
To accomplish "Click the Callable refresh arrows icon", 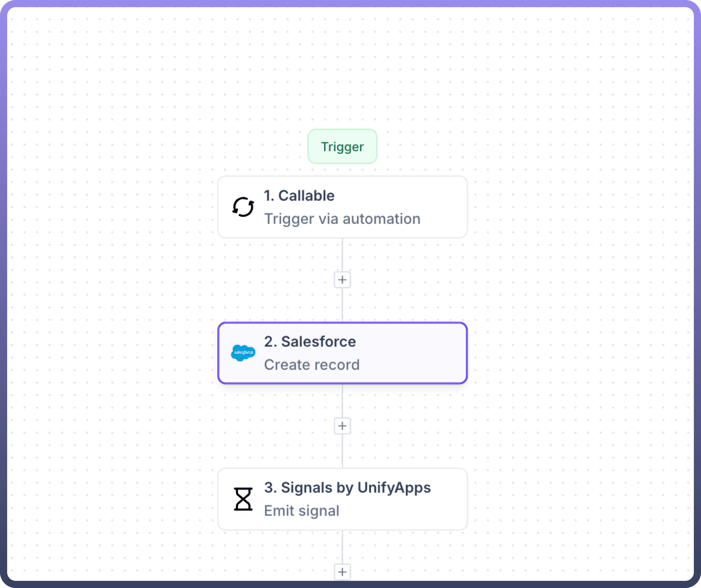I will coord(243,207).
